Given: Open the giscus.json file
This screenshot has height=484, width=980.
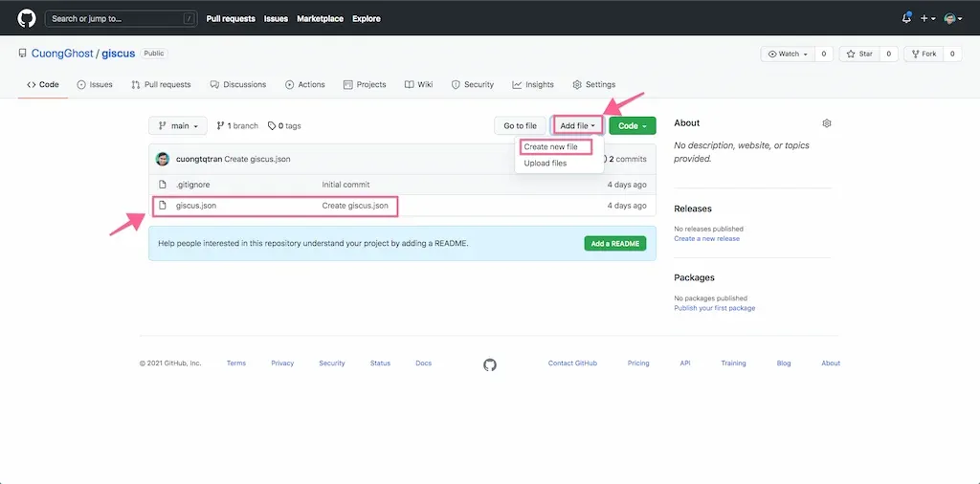Looking at the screenshot, I should pos(196,206).
